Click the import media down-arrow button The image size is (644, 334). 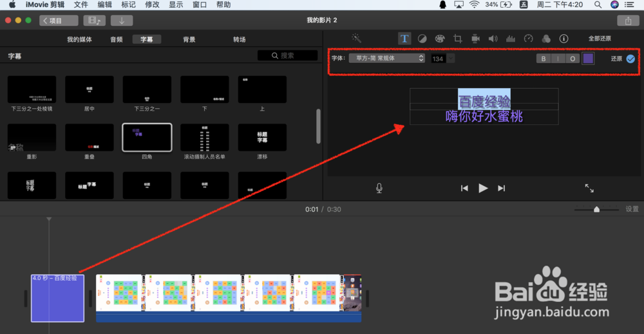(122, 21)
